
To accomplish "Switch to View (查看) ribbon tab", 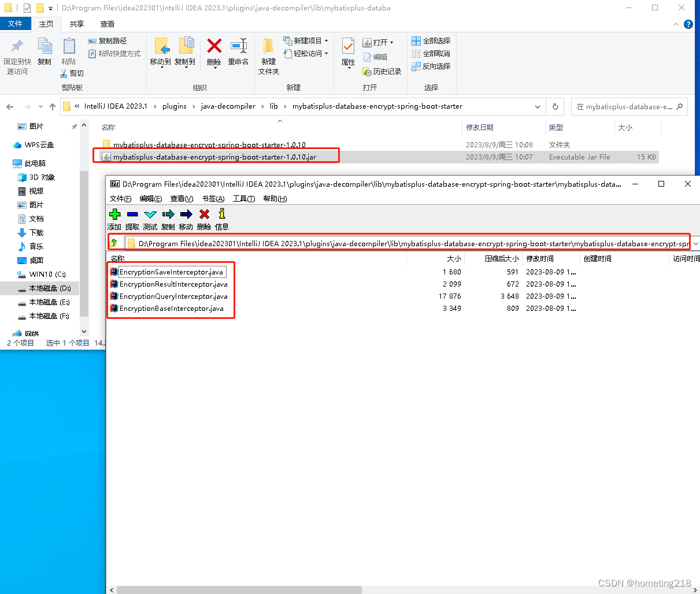I will [107, 24].
